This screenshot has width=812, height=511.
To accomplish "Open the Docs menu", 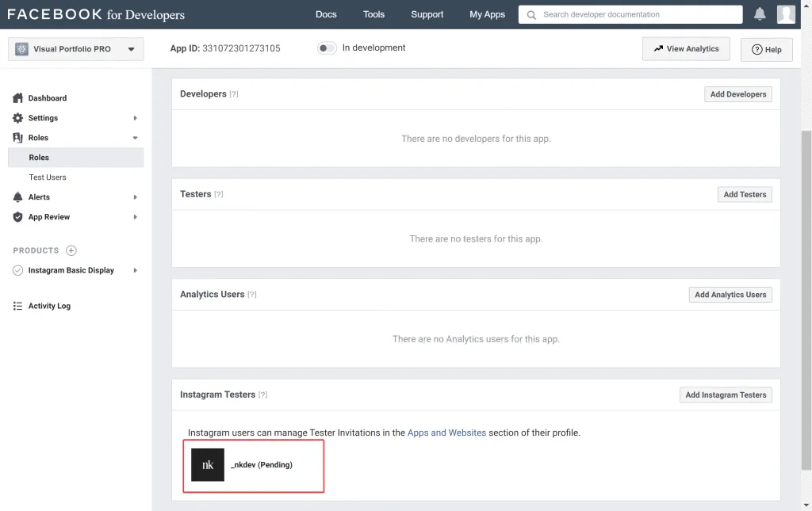I will 326,14.
